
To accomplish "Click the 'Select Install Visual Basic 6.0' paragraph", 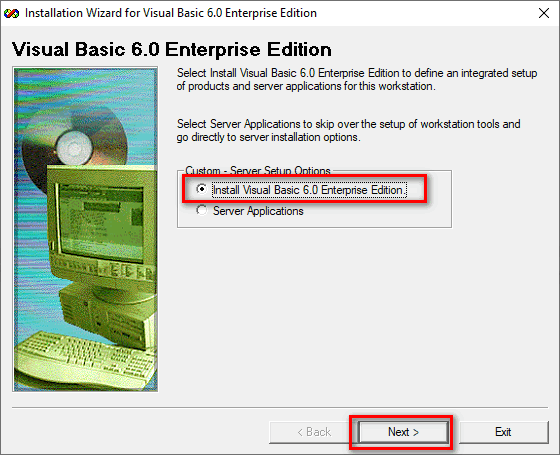I will [x=357, y=79].
